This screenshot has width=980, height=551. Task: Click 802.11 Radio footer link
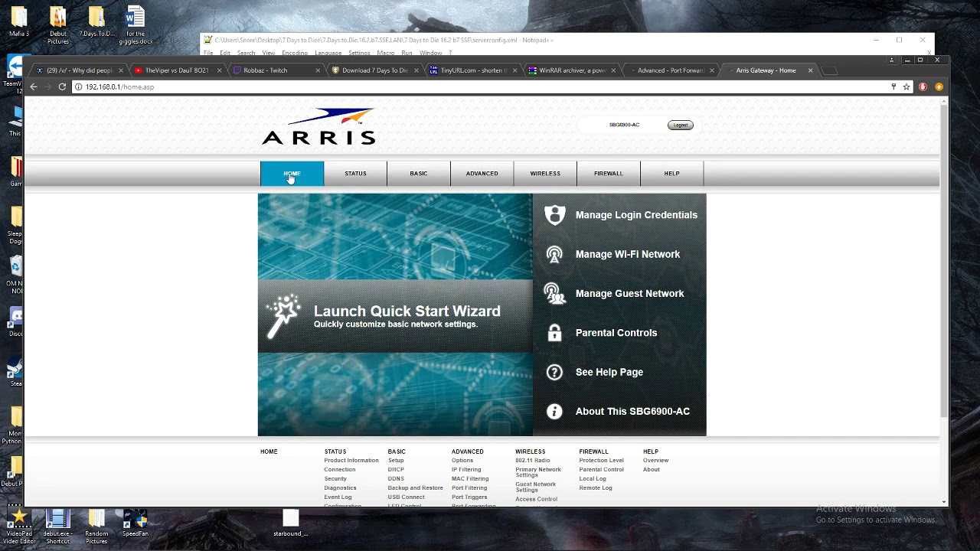click(x=533, y=461)
